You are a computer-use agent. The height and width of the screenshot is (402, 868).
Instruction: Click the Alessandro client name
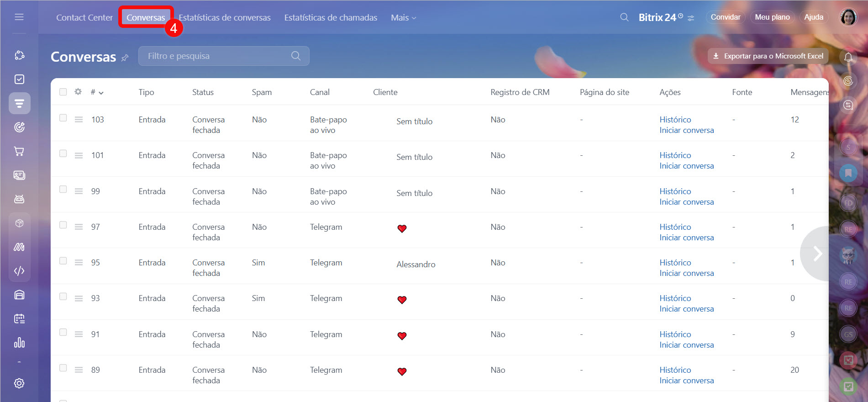pyautogui.click(x=416, y=264)
